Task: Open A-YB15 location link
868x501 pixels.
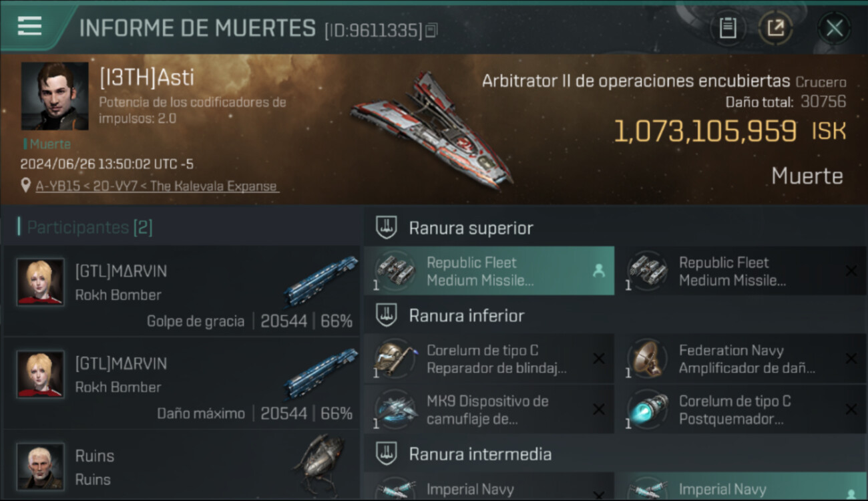Action: (157, 186)
